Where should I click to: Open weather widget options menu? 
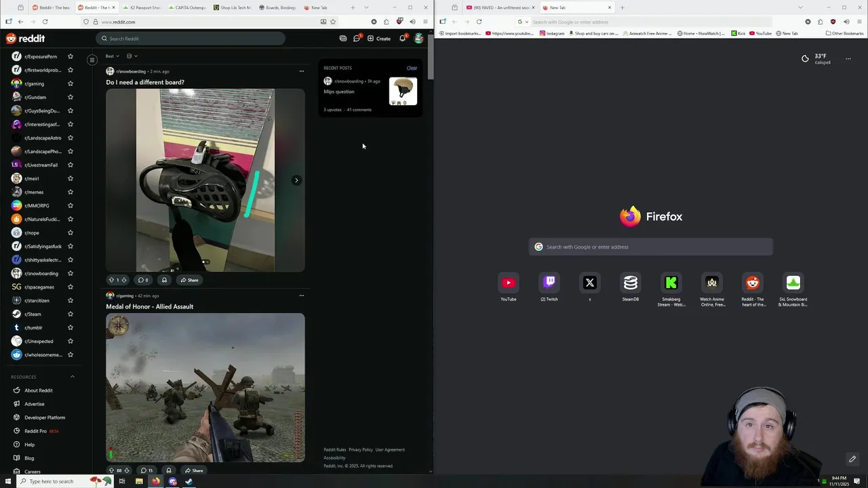pyautogui.click(x=848, y=59)
